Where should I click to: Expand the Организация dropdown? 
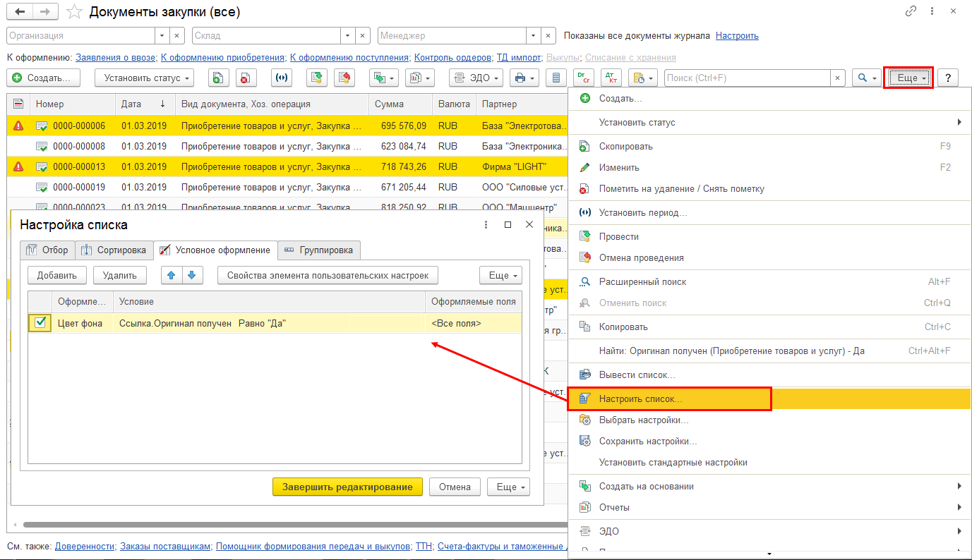click(x=162, y=35)
